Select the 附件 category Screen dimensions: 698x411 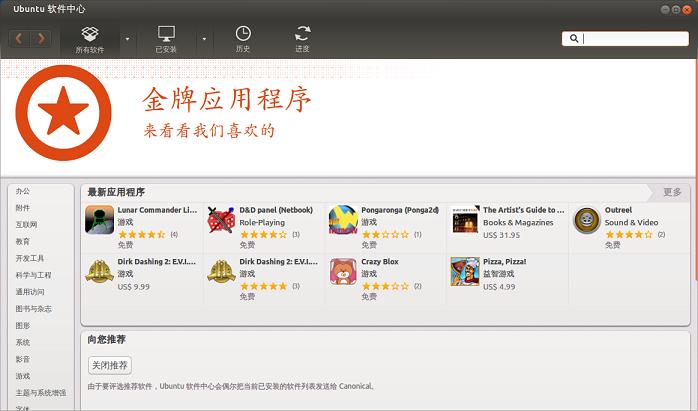(x=23, y=208)
